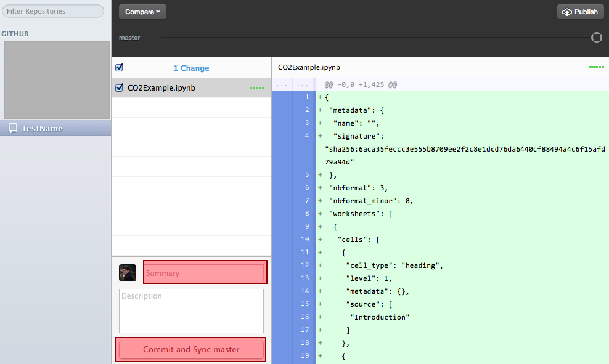Click the Commit and Sync master button
609x364 pixels.
point(190,349)
